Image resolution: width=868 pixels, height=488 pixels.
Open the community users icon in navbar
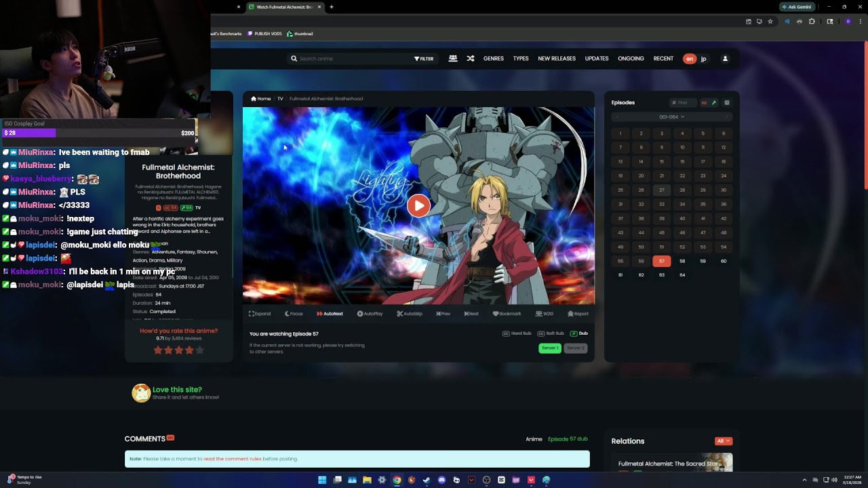(453, 59)
